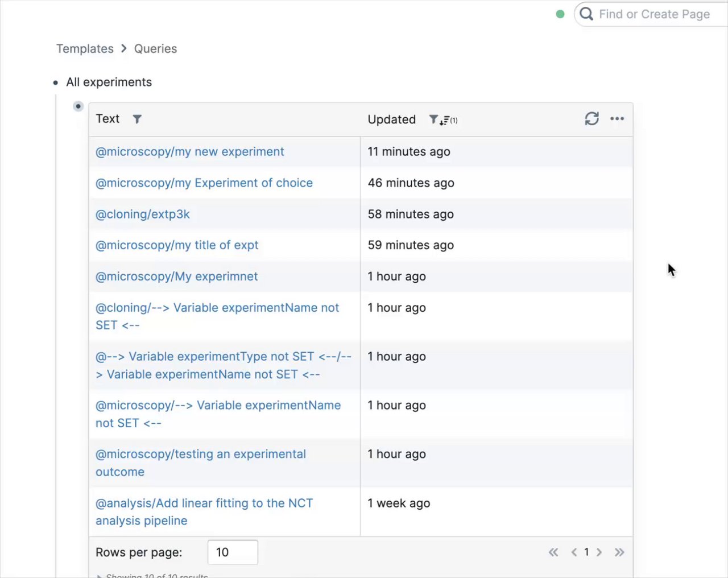Go to the first page of results

[553, 552]
